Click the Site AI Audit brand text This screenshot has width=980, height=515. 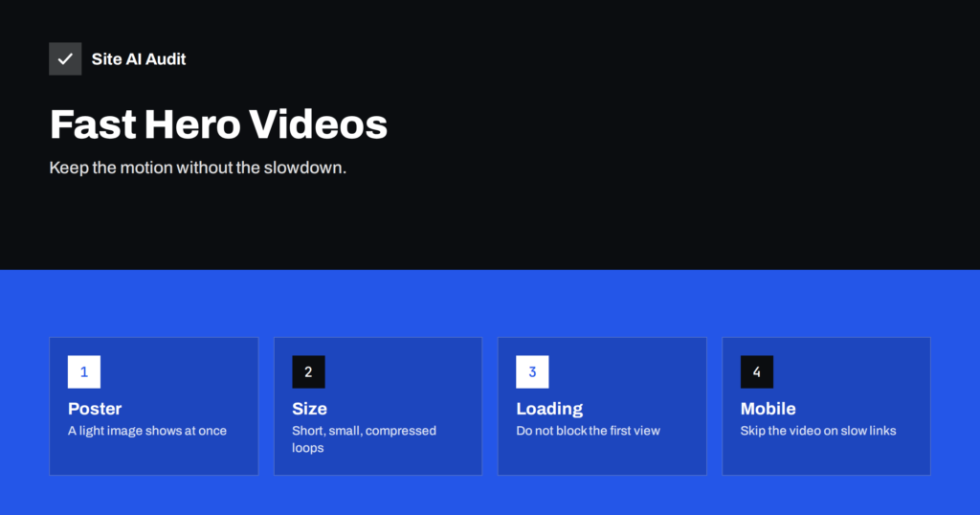(138, 58)
